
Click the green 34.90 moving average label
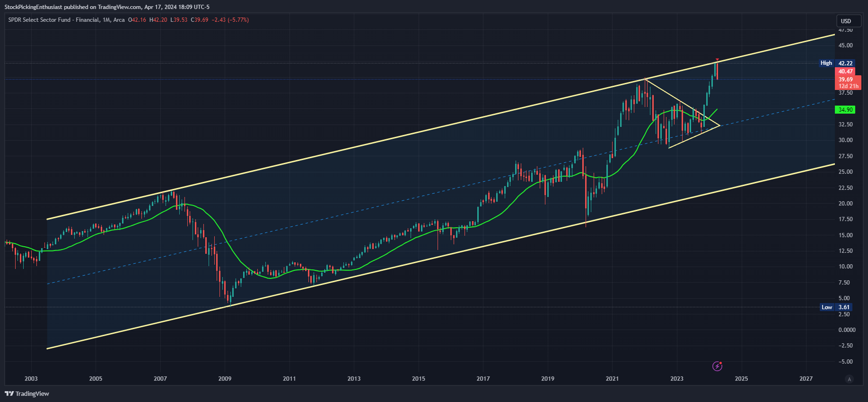pos(845,110)
